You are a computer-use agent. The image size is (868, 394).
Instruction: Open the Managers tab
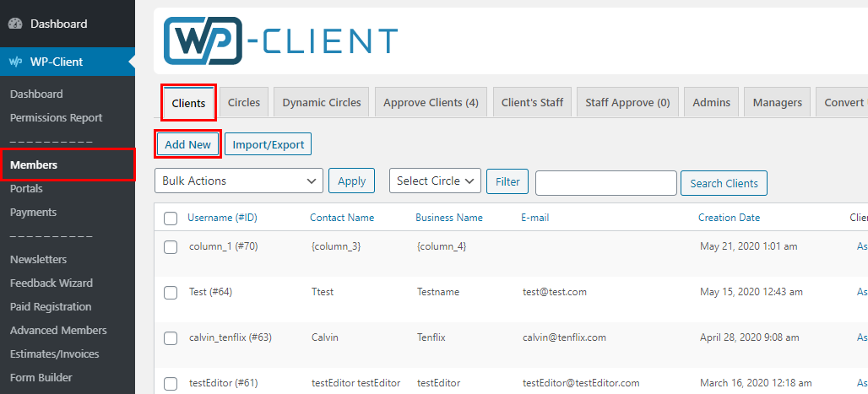point(777,102)
